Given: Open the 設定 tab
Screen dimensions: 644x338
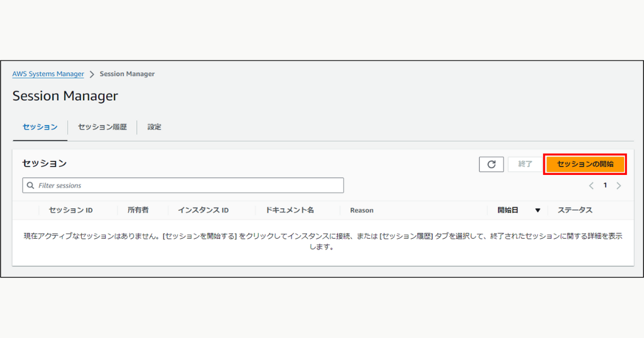Looking at the screenshot, I should tap(154, 127).
